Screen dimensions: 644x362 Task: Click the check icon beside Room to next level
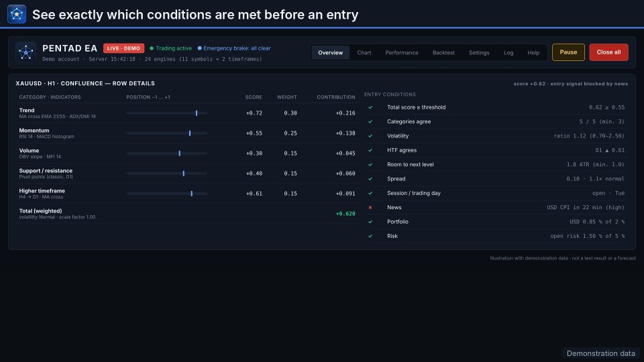click(x=370, y=165)
